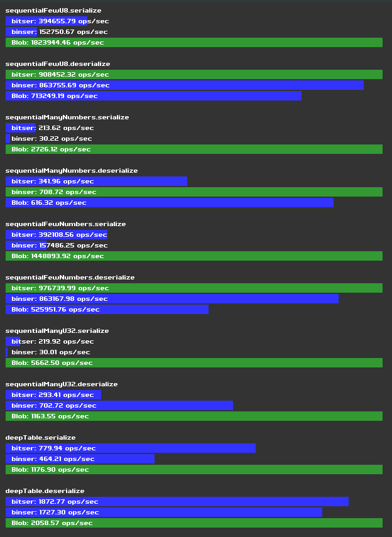Click the Blob 1448893.92 ops/sec bar

pos(194,256)
